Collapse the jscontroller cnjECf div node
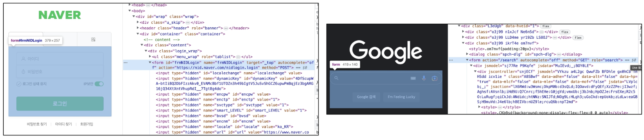This screenshot has height=140, width=644. (x=475, y=72)
